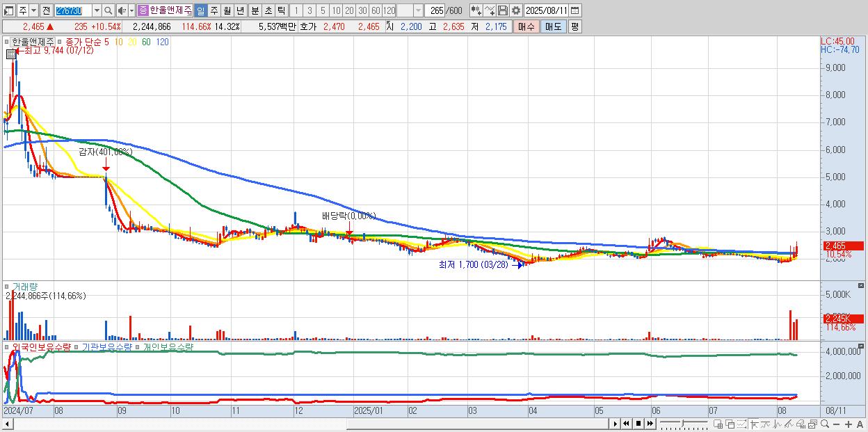Click the slanted lines drawing tool icon

click(x=789, y=424)
